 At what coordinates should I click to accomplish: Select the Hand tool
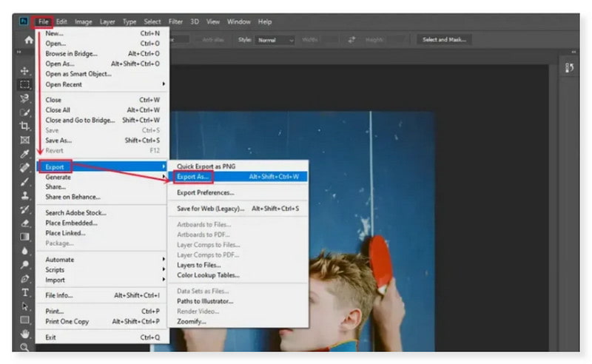(25, 334)
